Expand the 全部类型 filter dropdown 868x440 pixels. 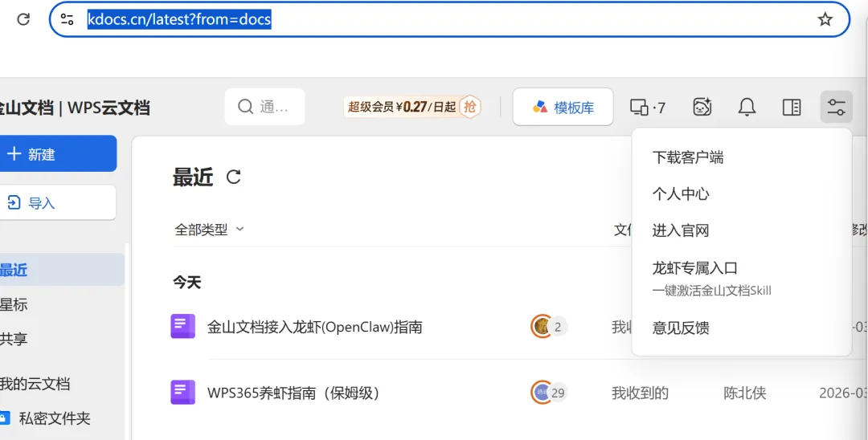pos(209,230)
